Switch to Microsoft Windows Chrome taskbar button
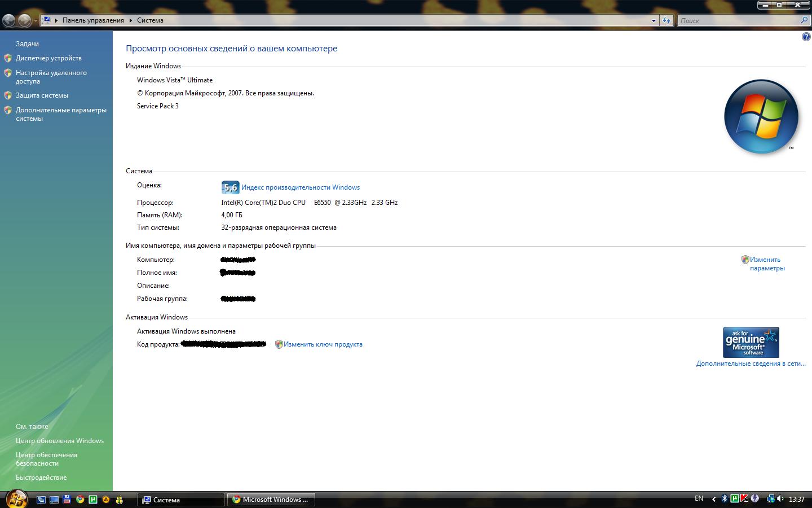The height and width of the screenshot is (508, 812). pos(271,500)
